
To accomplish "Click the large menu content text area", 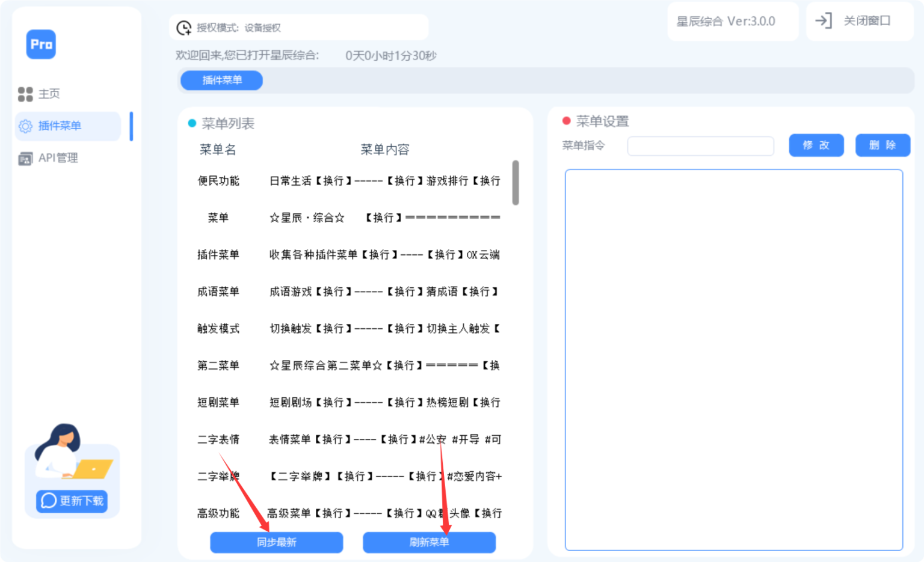I will click(733, 359).
